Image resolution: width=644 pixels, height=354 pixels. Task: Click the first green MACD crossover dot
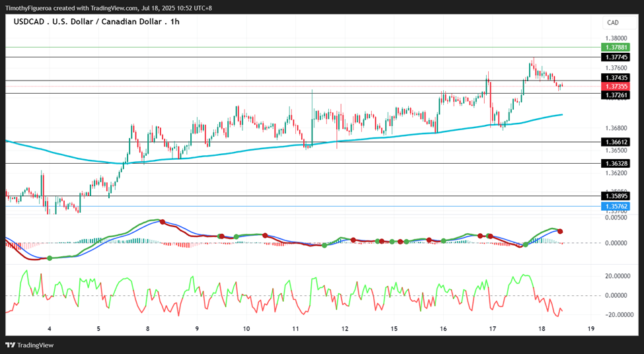point(50,258)
